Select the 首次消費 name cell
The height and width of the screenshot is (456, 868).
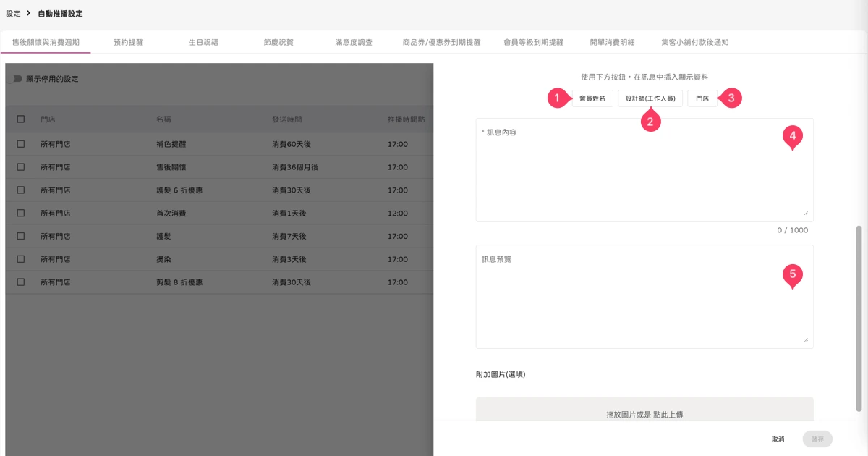tap(171, 214)
